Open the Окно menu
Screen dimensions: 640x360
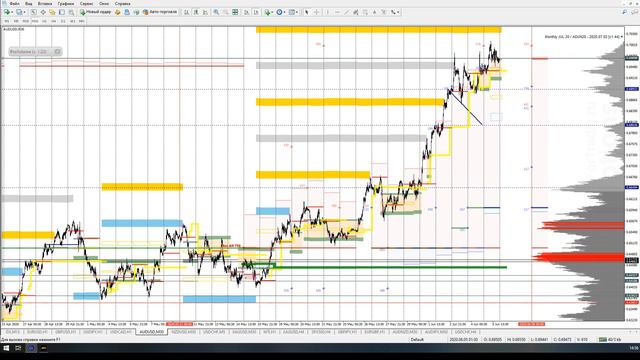(x=104, y=3)
